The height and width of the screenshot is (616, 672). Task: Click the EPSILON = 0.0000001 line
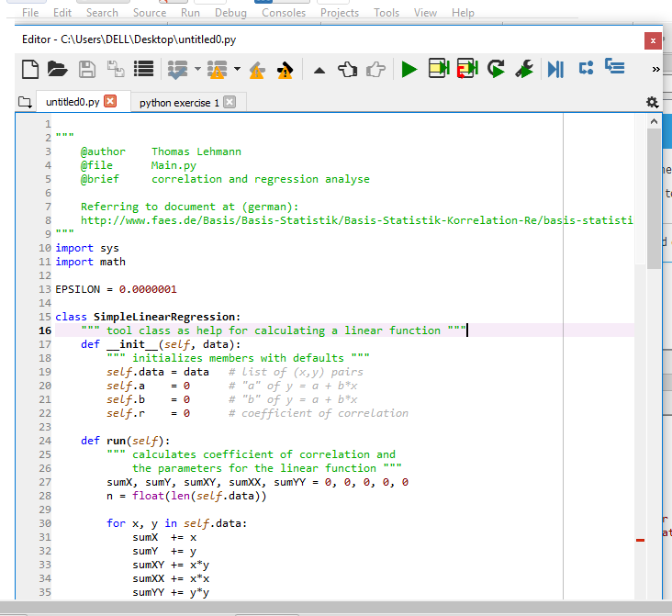pyautogui.click(x=116, y=289)
